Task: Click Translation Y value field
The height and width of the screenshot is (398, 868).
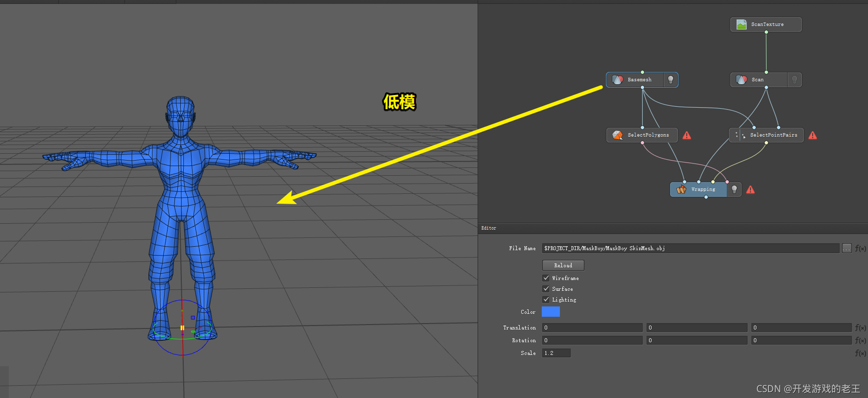Action: 697,328
